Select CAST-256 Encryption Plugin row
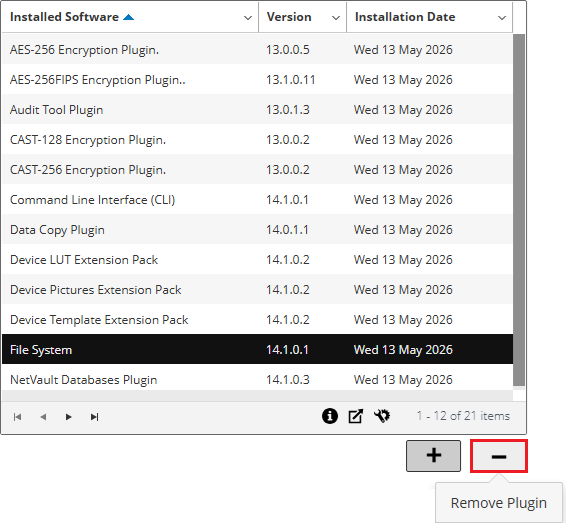Viewport: 566px width, 526px height. (x=257, y=169)
